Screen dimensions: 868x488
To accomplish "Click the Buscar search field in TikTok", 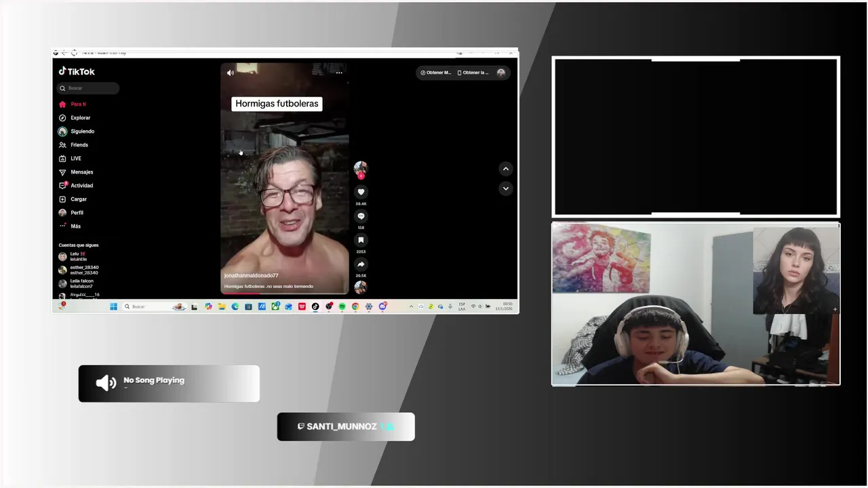I will coord(88,88).
